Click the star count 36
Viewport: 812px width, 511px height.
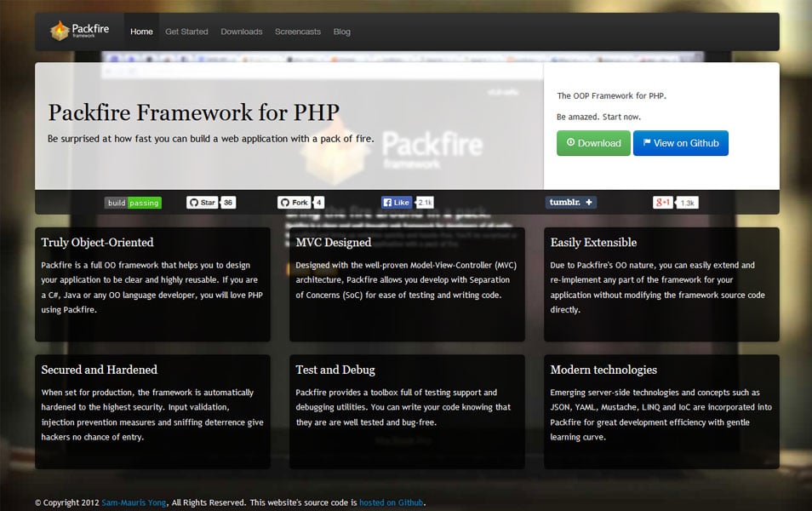tap(228, 202)
